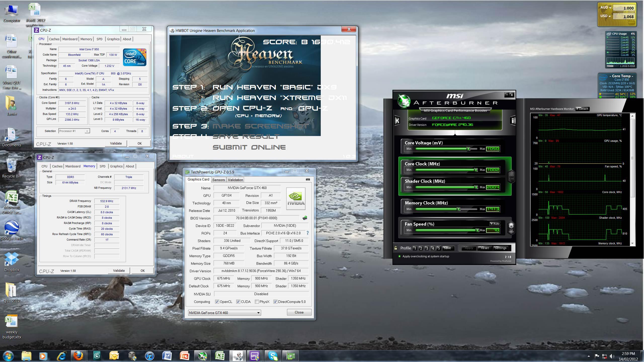Screen dimensions: 644x362
Task: Open the QUT 2012 desktop folder
Action: click(12, 293)
